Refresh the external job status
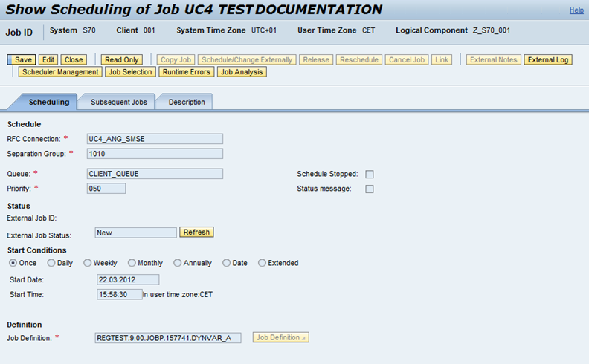Viewport: 589px width, 364px height. pos(197,232)
